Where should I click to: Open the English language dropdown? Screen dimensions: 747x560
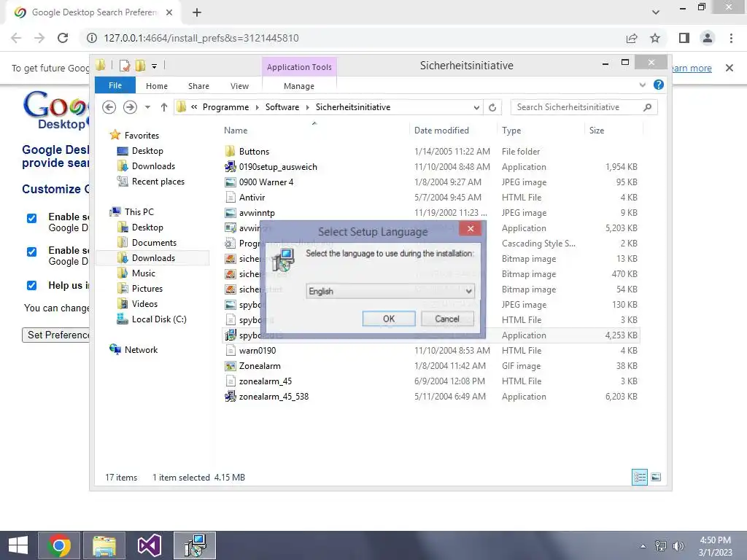(390, 291)
